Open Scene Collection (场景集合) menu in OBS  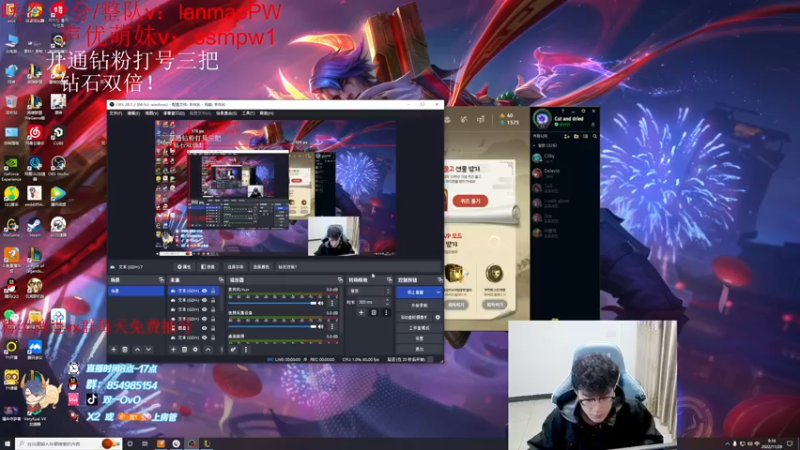tap(227, 113)
